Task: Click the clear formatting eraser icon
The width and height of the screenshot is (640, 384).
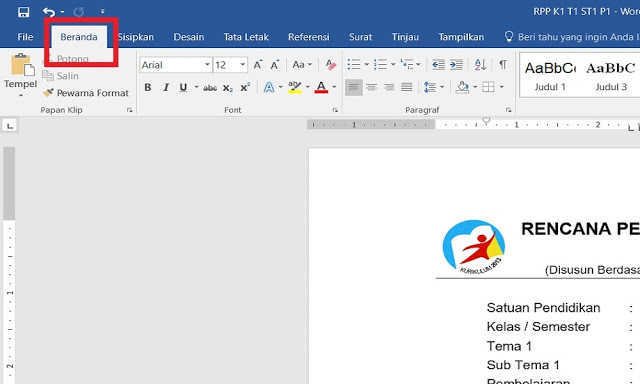Action: [x=330, y=64]
